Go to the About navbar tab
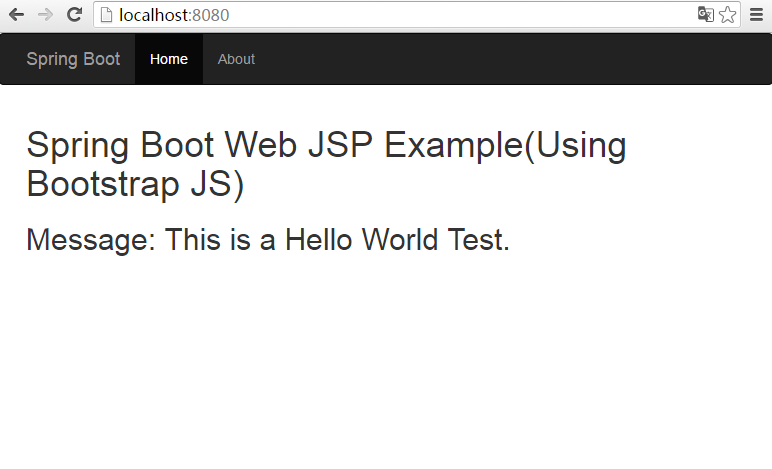This screenshot has height=469, width=772. (x=236, y=59)
